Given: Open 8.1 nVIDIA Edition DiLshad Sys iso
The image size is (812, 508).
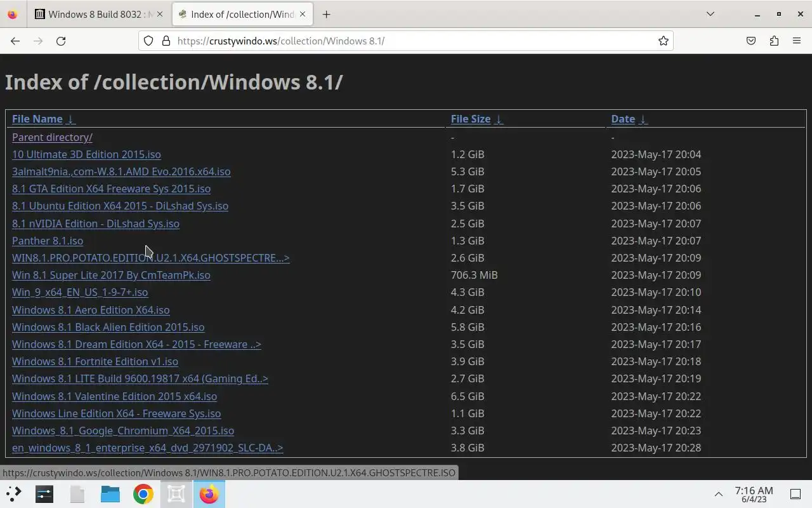Looking at the screenshot, I should (x=96, y=224).
